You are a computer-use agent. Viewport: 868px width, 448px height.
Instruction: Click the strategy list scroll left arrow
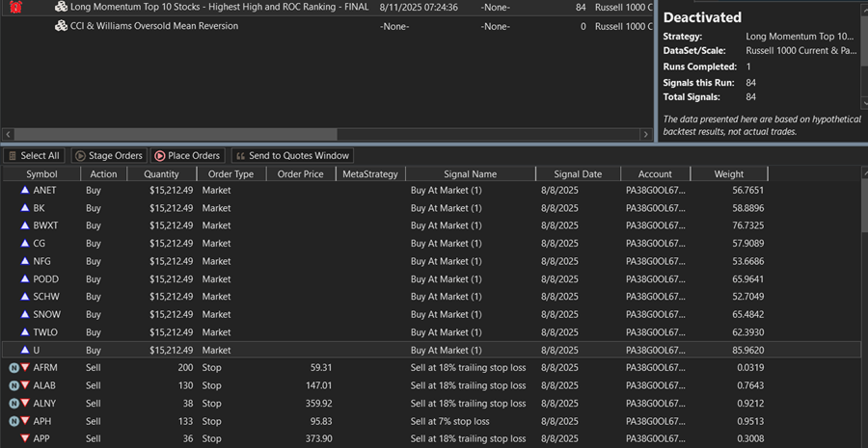click(x=8, y=135)
